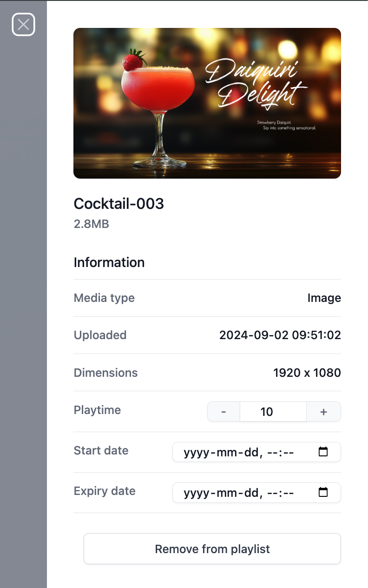Image resolution: width=368 pixels, height=588 pixels.
Task: Open the Expiry date calendar picker
Action: coord(323,492)
